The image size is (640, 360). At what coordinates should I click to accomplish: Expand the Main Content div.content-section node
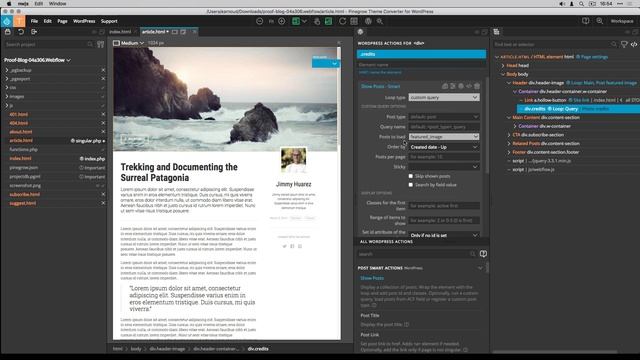click(x=509, y=118)
